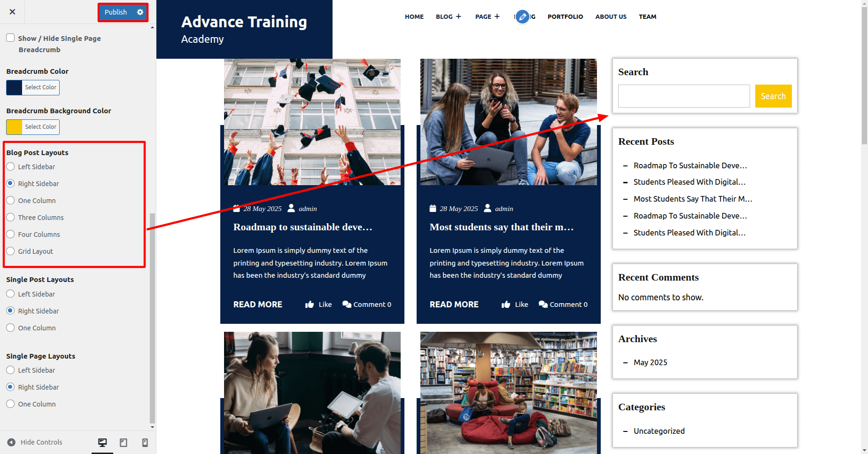Switch to mobile preview icon
Viewport: 868px width, 454px height.
tap(145, 442)
